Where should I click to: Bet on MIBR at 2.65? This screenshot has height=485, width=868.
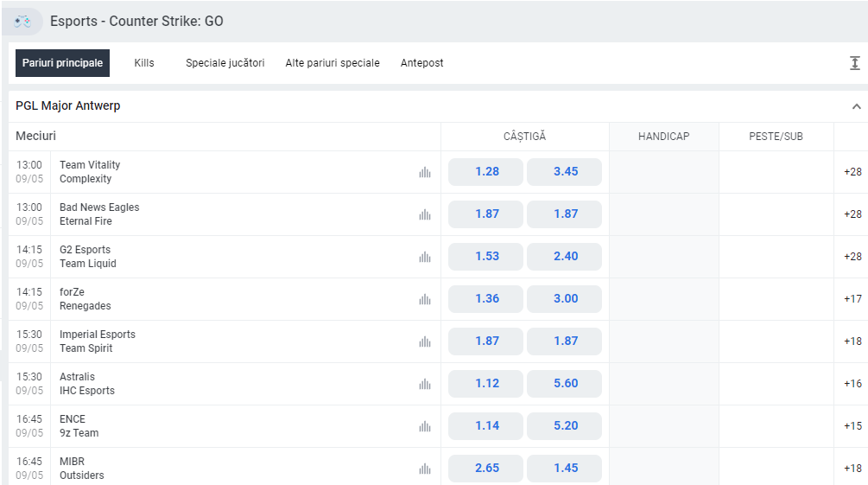tap(485, 469)
